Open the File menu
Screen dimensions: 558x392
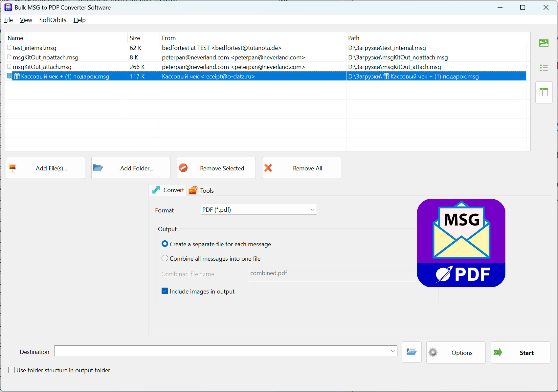tap(9, 20)
